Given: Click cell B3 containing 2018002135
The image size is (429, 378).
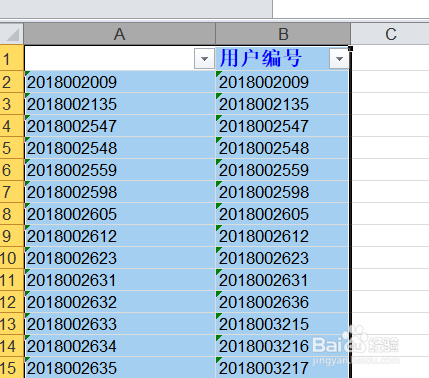Looking at the screenshot, I should pyautogui.click(x=283, y=104).
